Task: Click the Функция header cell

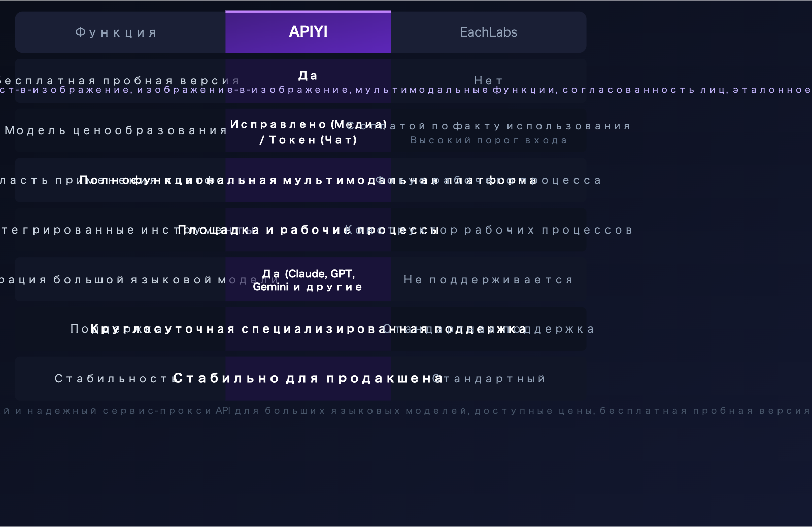Action: pos(116,31)
